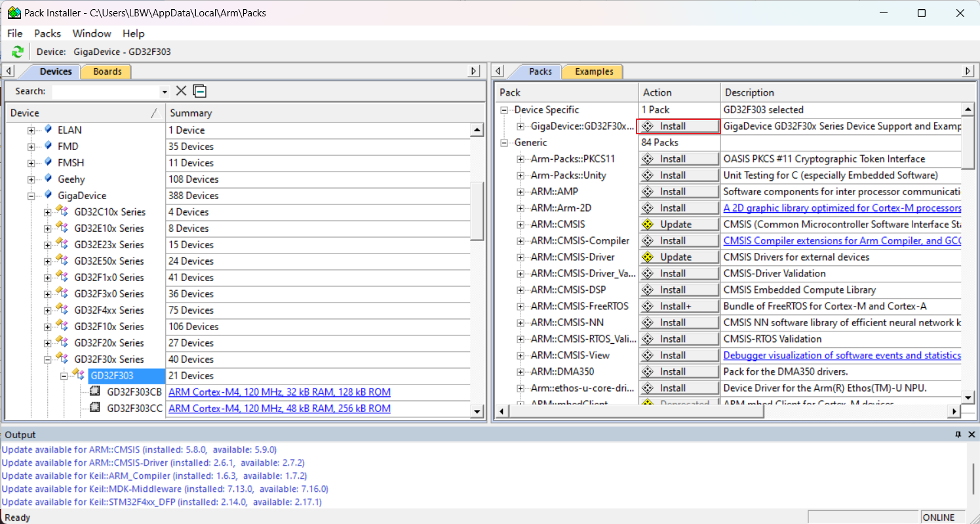Collapse the Generic pack group

pyautogui.click(x=504, y=143)
